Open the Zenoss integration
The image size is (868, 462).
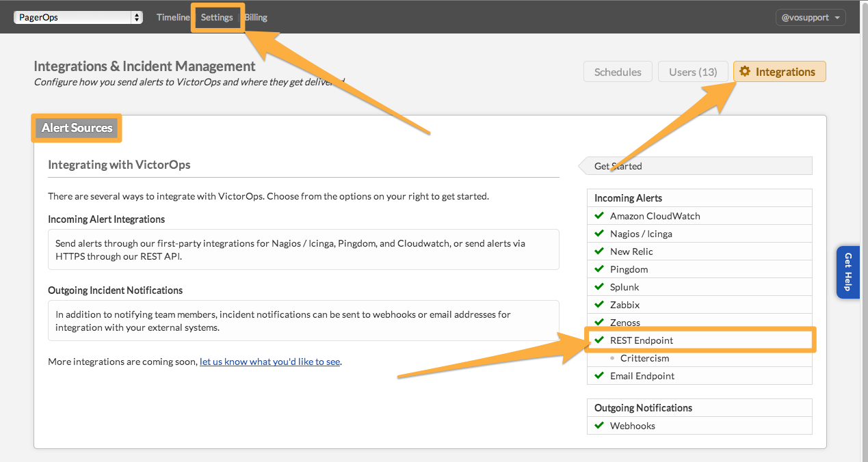point(699,323)
